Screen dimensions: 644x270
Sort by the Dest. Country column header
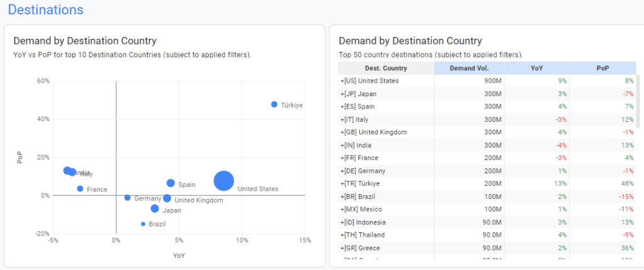[x=386, y=68]
